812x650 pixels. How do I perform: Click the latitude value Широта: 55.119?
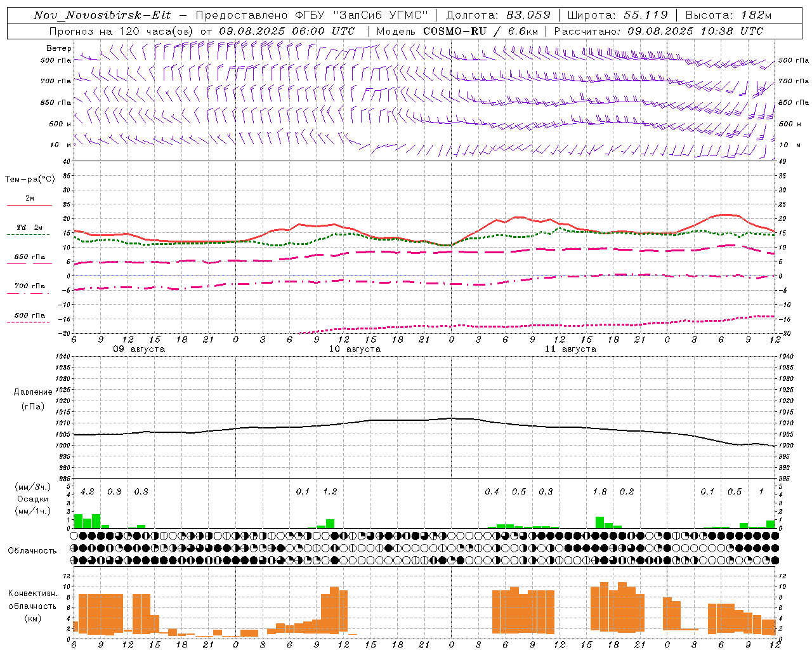(x=617, y=15)
